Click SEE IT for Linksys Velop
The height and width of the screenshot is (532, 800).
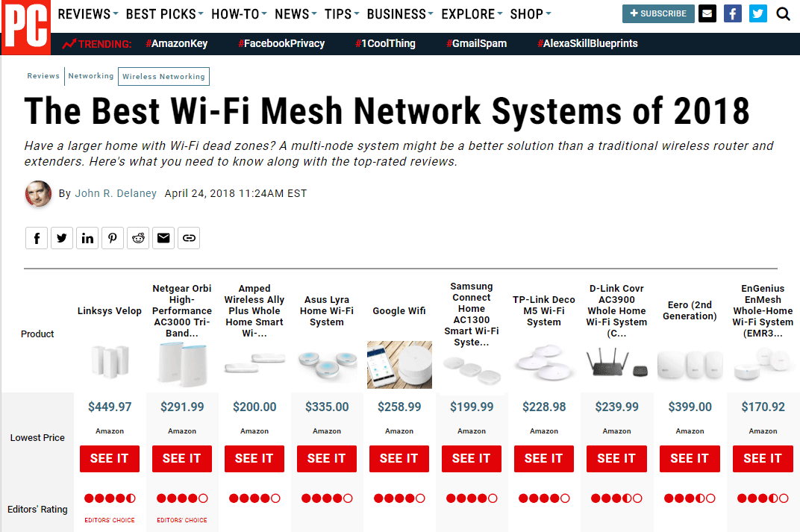pos(109,459)
